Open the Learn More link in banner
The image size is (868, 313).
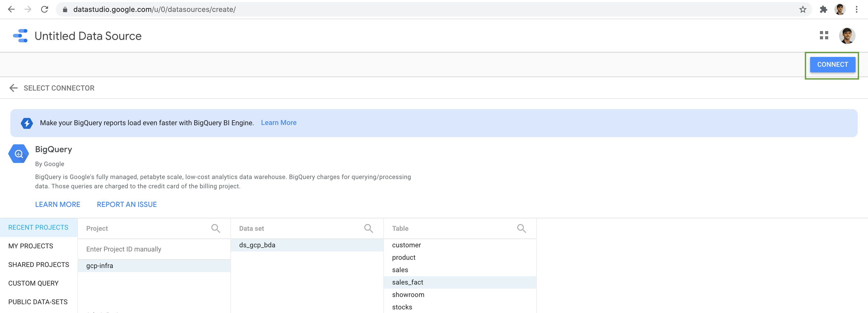pyautogui.click(x=279, y=123)
